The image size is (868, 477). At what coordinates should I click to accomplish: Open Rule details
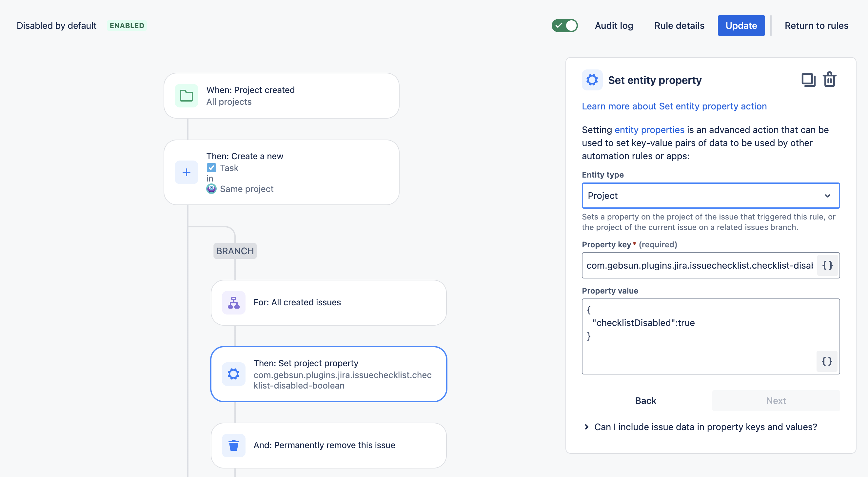click(679, 26)
